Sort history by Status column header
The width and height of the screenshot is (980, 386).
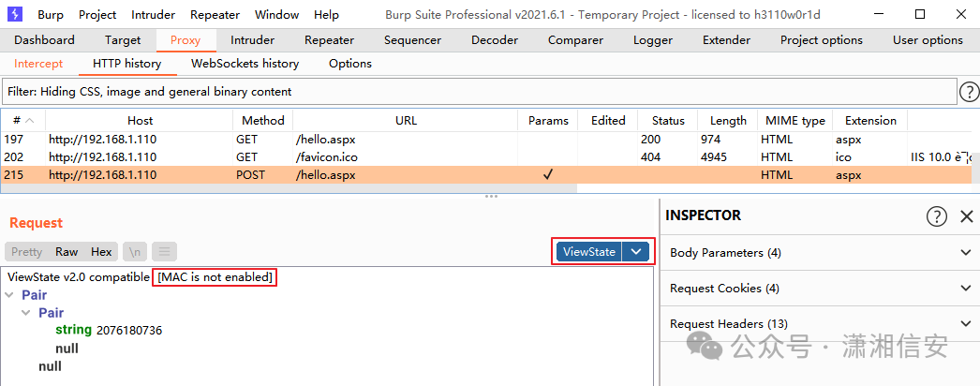click(668, 121)
